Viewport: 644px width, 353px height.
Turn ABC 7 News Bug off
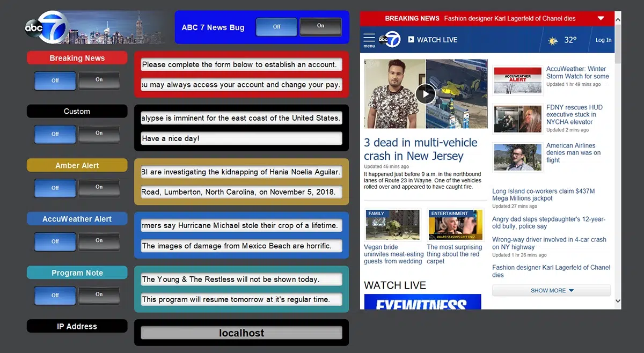(276, 27)
